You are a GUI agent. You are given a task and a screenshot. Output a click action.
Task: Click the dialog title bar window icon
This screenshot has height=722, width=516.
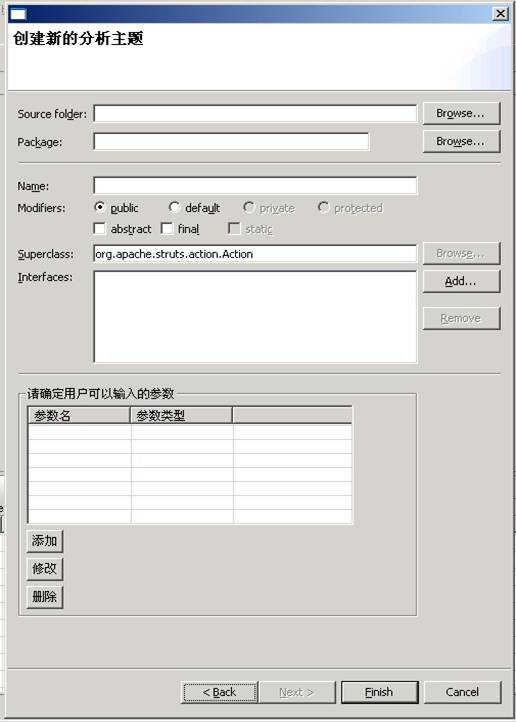18,14
